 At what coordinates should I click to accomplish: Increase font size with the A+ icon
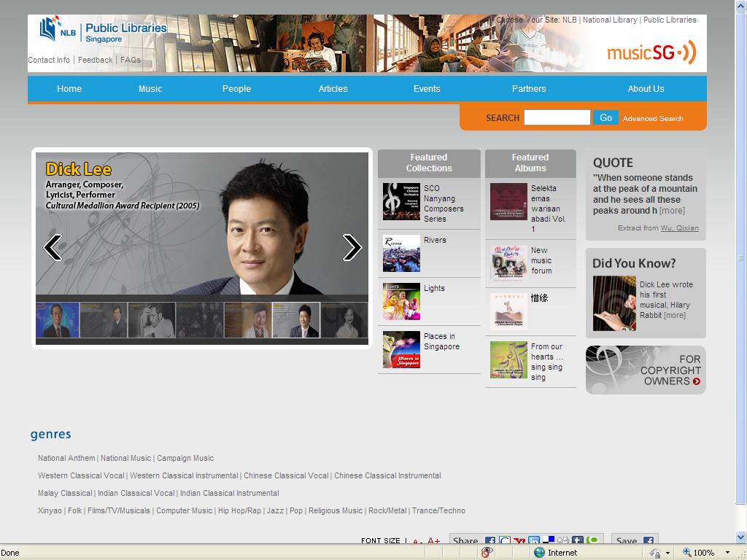point(433,541)
